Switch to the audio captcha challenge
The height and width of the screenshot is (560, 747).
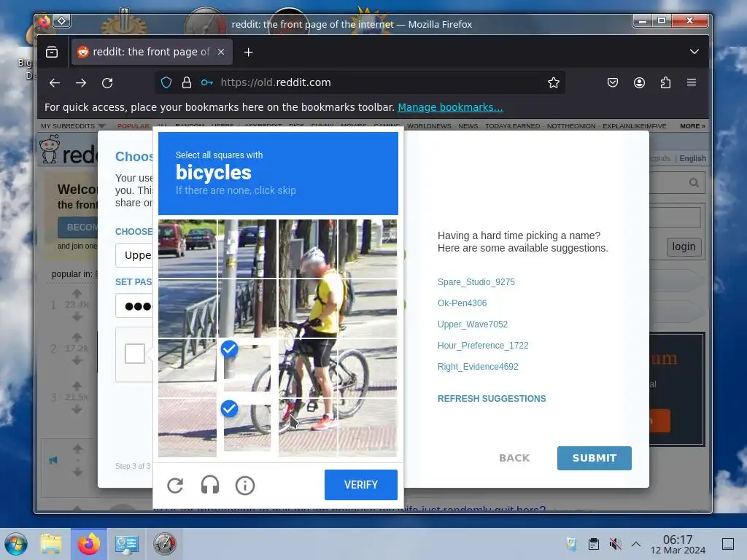210,485
